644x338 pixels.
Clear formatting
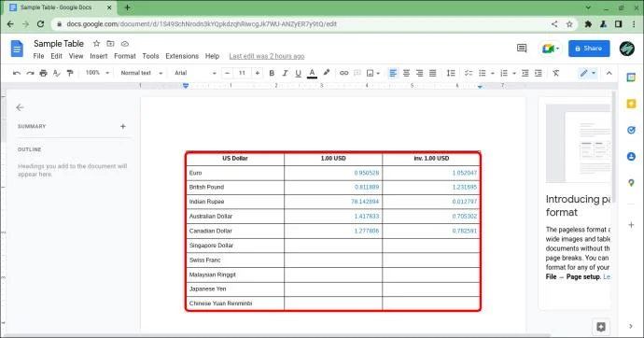pos(555,73)
